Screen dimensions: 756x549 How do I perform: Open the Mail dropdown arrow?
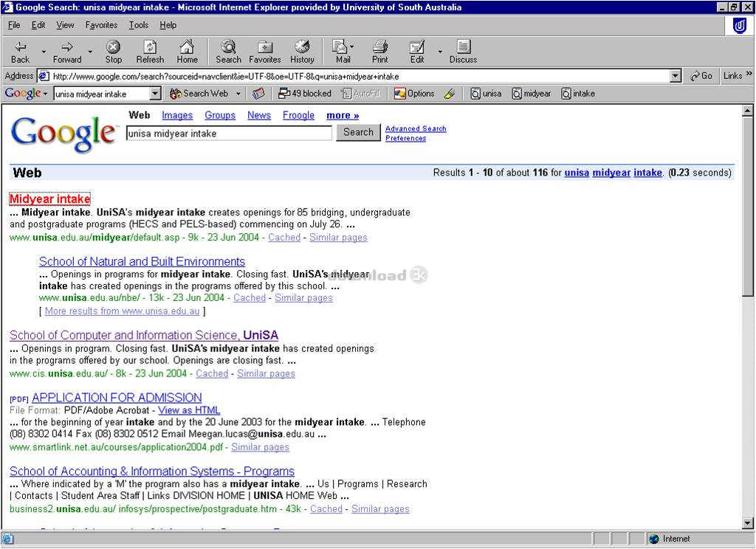point(352,46)
